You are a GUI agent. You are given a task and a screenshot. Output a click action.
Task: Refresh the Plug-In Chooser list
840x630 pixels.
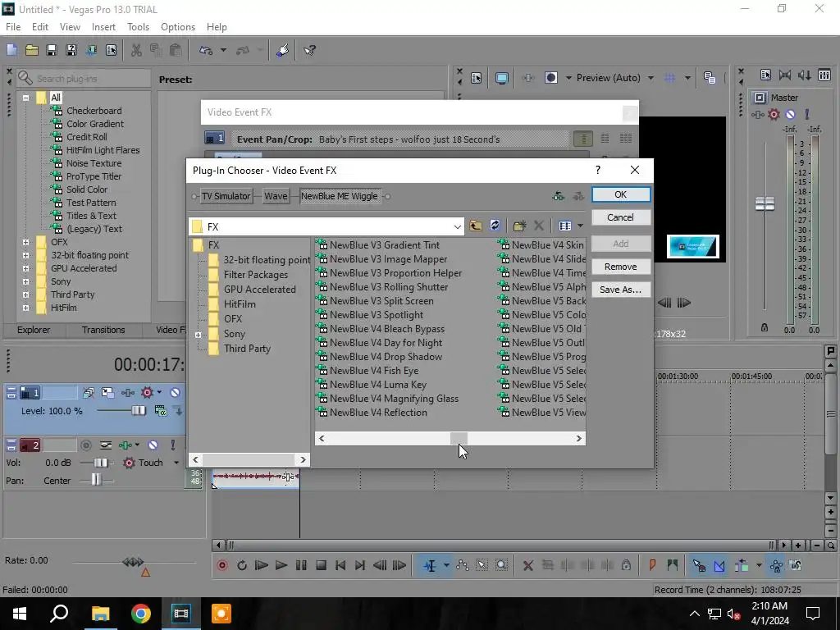click(495, 226)
